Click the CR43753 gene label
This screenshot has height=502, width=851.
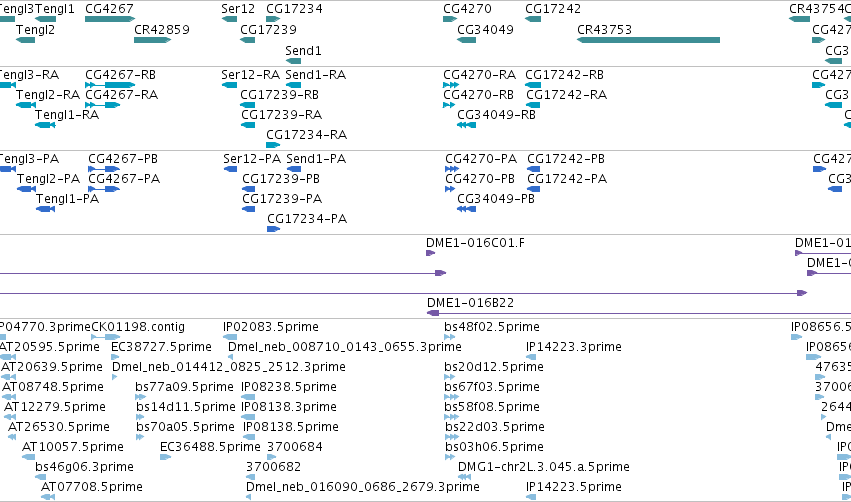click(x=605, y=30)
